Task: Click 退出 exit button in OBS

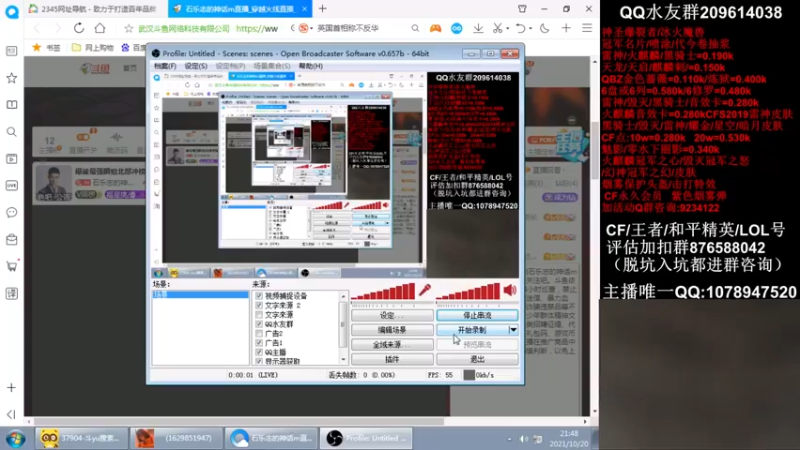Action: coord(477,359)
